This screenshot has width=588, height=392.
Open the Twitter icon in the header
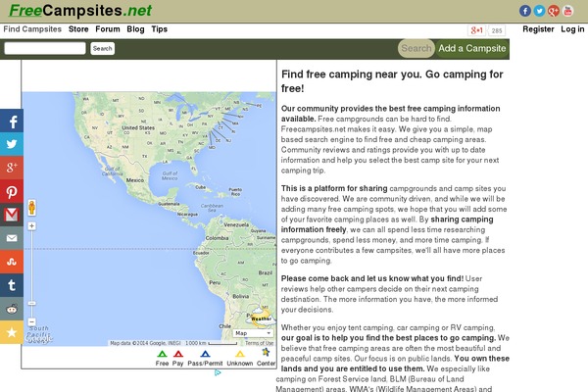pyautogui.click(x=539, y=11)
